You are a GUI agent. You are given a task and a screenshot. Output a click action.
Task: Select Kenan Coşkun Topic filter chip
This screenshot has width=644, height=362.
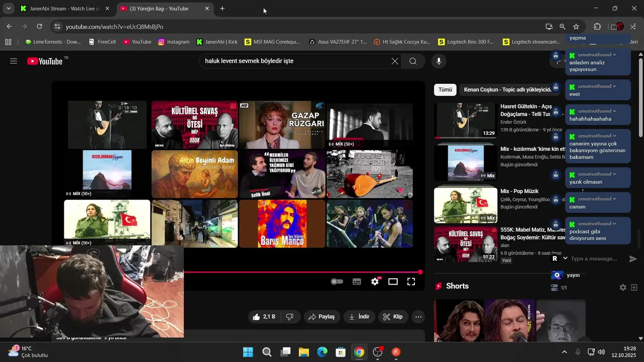click(507, 89)
